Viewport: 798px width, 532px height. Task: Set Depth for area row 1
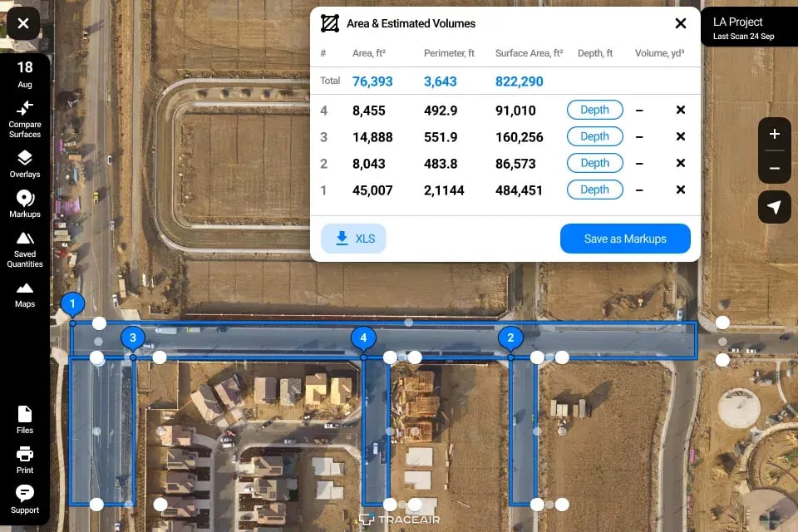pyautogui.click(x=594, y=190)
